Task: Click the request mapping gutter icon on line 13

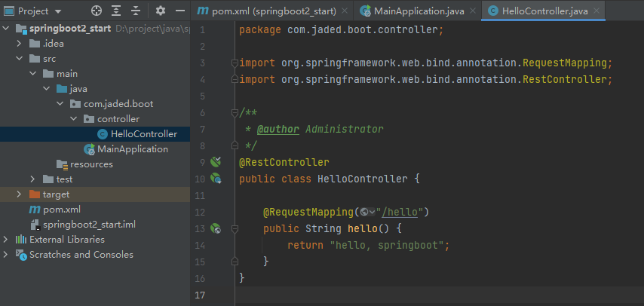Action: click(x=215, y=228)
